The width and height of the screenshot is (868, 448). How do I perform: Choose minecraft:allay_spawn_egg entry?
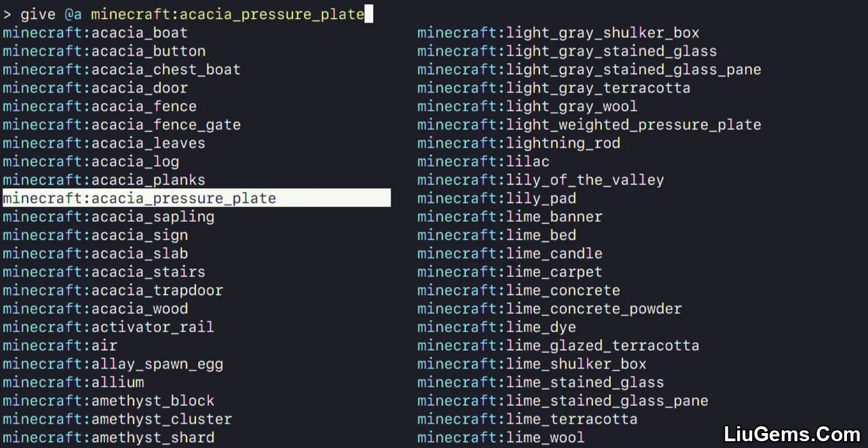tap(113, 363)
